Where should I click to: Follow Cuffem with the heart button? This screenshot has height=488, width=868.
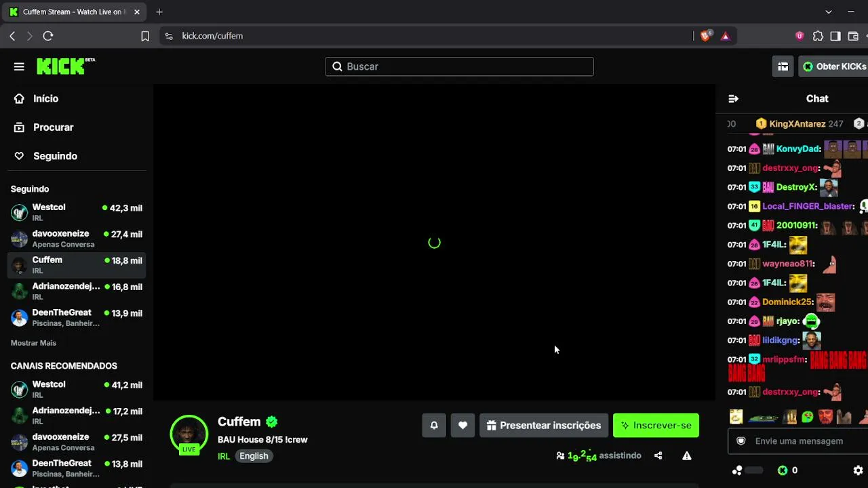[x=462, y=426]
